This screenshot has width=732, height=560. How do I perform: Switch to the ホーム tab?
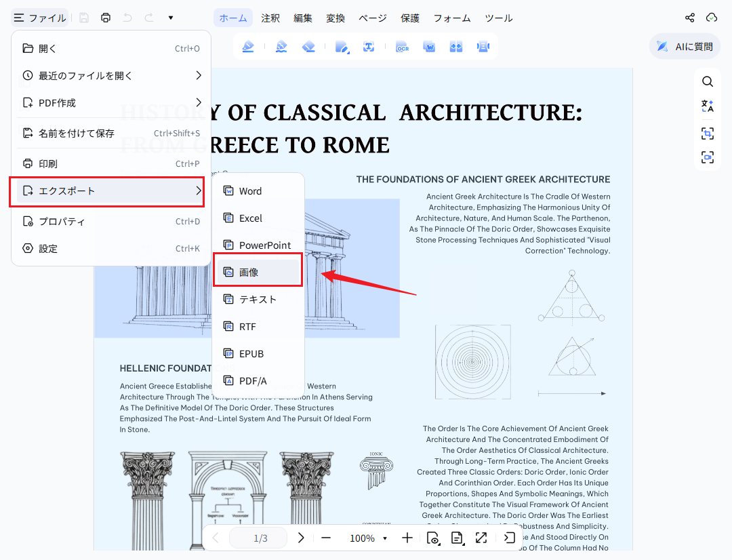[233, 18]
